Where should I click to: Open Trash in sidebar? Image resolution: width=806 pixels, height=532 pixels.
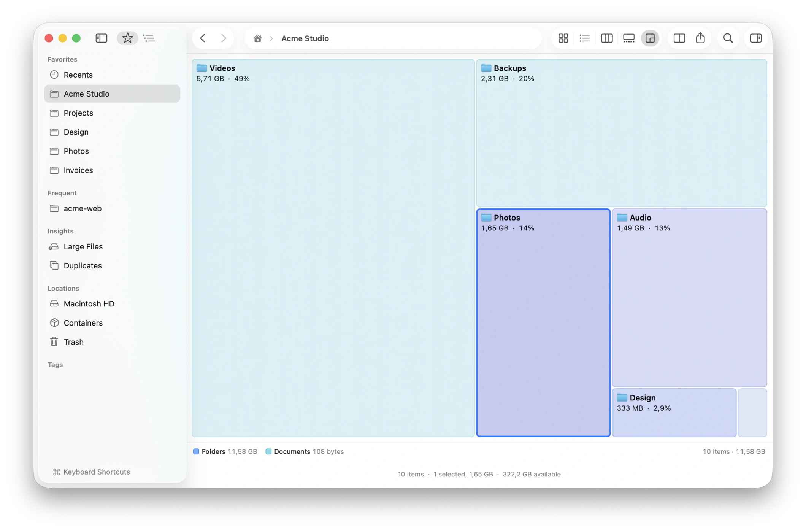point(112,342)
